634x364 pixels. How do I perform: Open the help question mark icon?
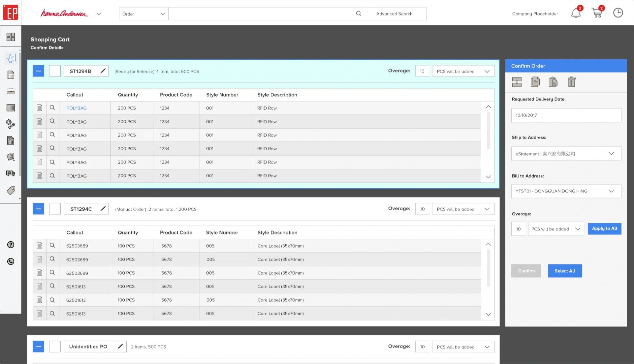click(11, 245)
